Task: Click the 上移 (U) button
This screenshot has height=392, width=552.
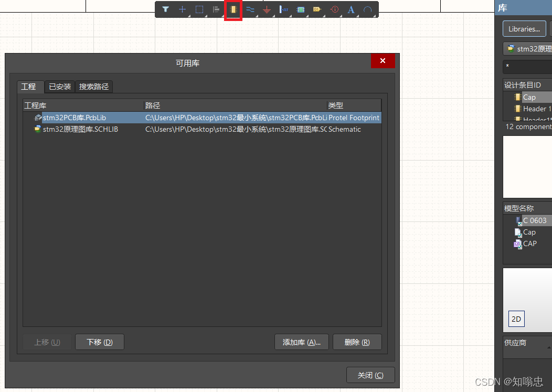Action: (47, 342)
